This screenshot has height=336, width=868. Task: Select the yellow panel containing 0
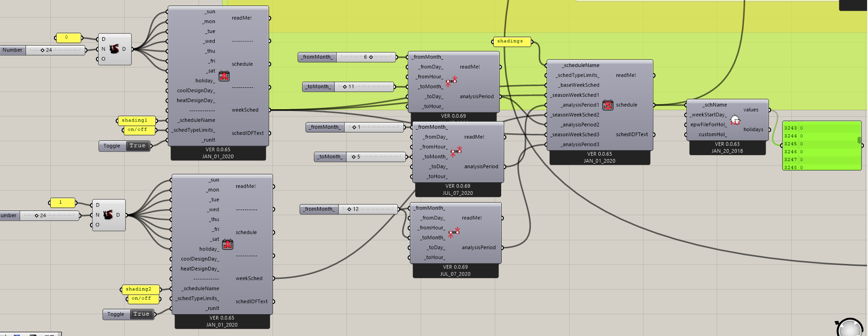69,38
